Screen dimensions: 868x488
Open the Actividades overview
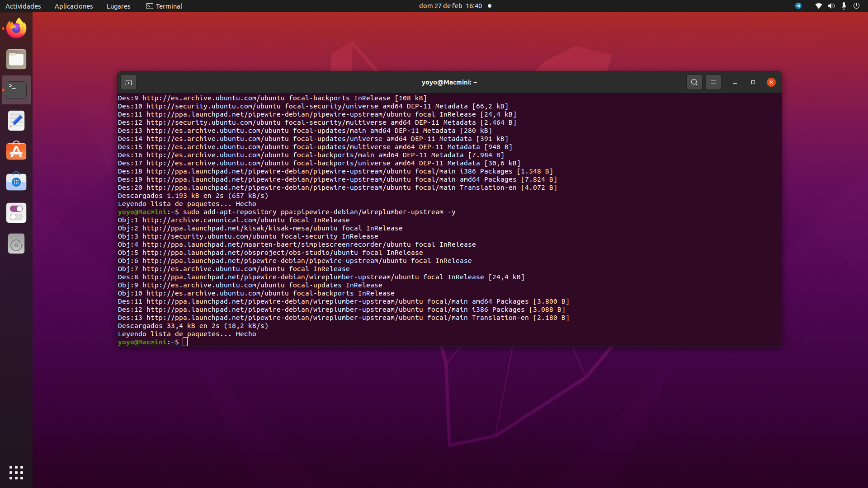23,6
